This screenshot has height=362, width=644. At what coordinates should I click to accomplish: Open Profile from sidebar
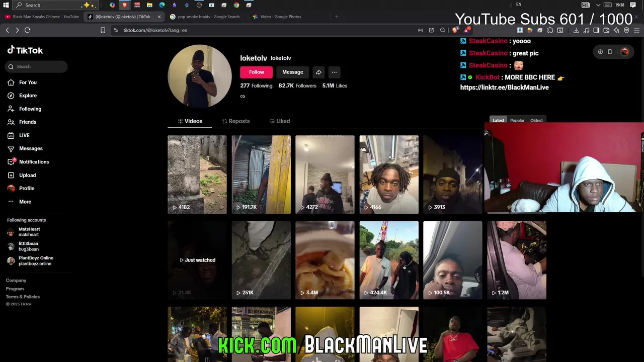[22, 188]
